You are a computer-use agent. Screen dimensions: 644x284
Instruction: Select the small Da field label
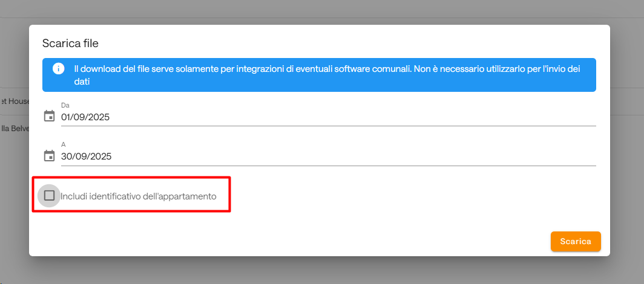coord(65,105)
